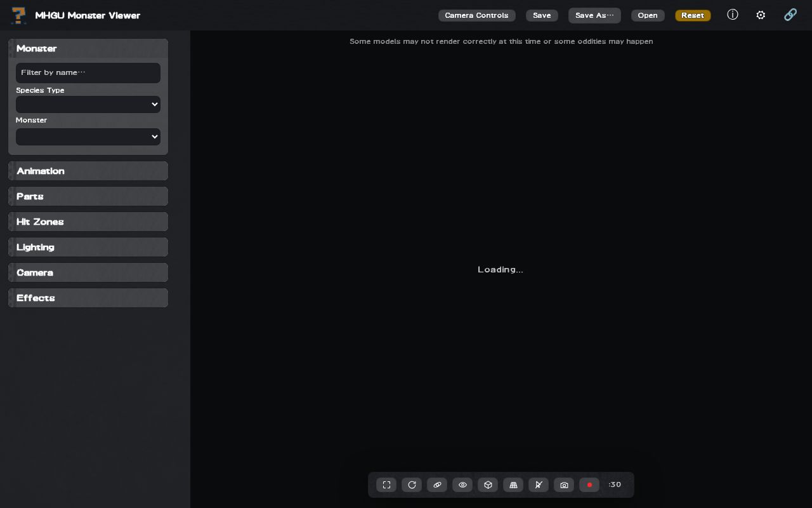Open the info icon in the header
Screen dimensions: 812x508
coord(733,15)
